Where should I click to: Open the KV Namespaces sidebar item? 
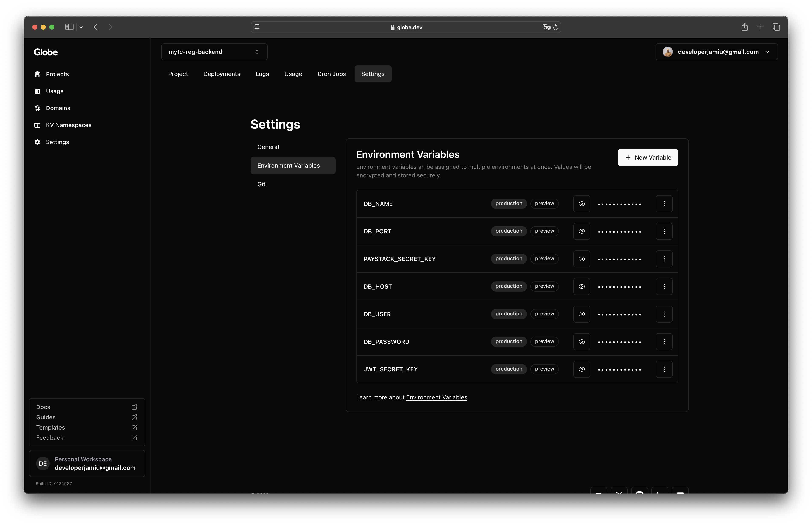(68, 125)
